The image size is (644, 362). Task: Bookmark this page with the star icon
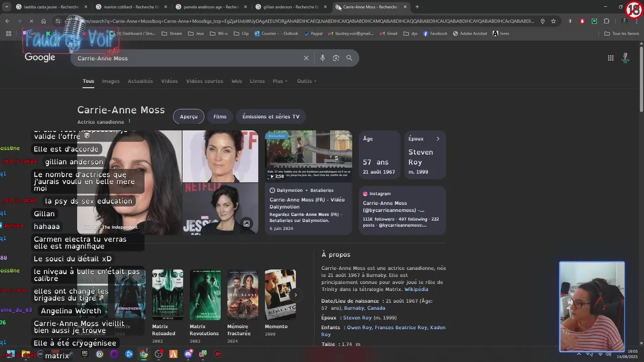pos(553,21)
